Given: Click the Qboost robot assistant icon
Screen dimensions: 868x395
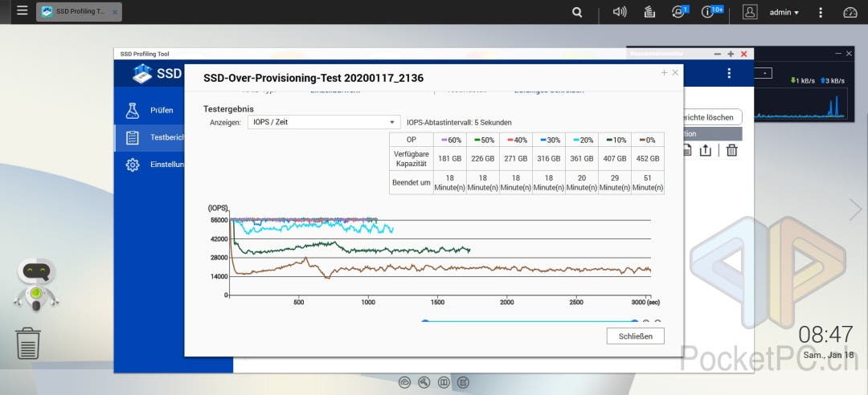Looking at the screenshot, I should 36,285.
